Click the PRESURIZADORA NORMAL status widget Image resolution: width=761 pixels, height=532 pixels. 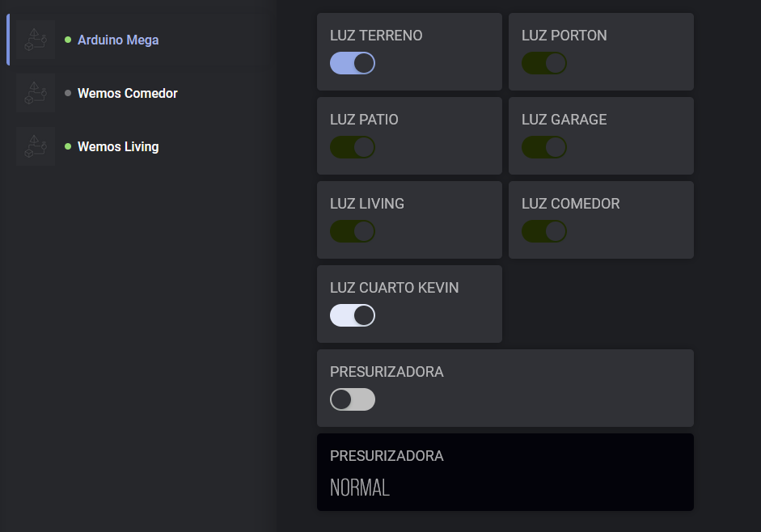(505, 472)
